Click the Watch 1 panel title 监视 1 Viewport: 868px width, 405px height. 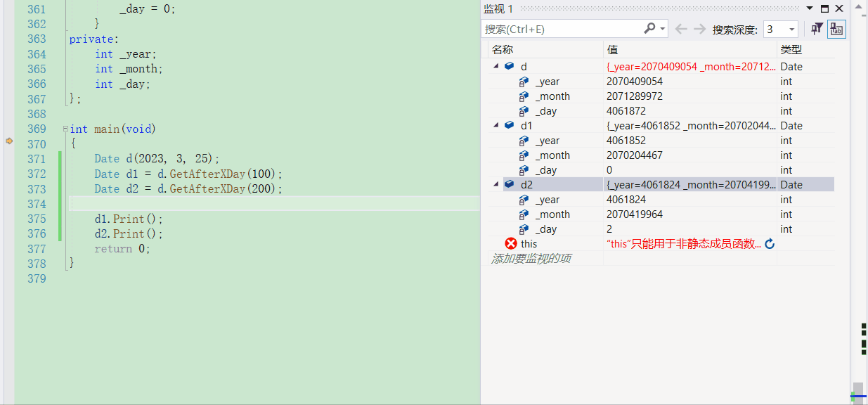point(498,8)
